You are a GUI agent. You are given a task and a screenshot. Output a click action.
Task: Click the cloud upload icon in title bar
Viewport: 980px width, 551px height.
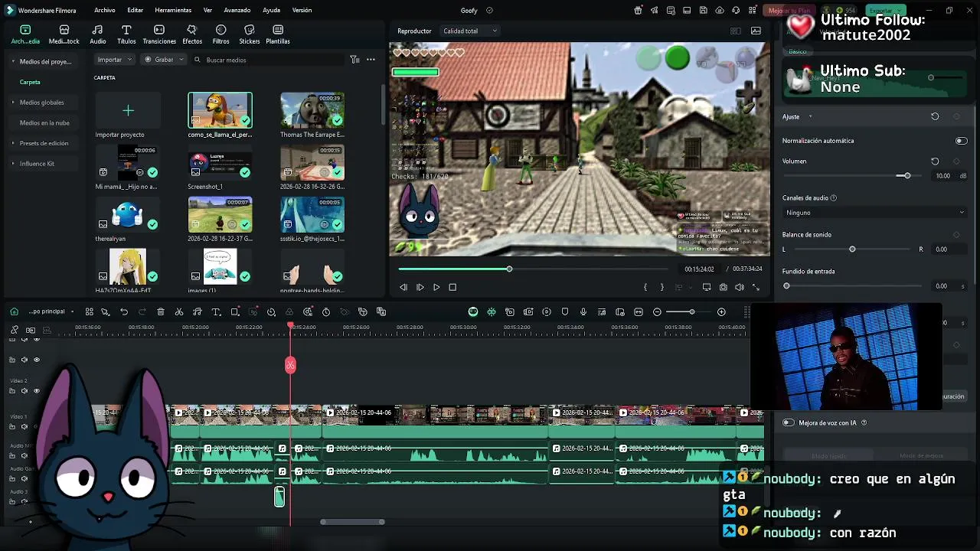pos(720,11)
